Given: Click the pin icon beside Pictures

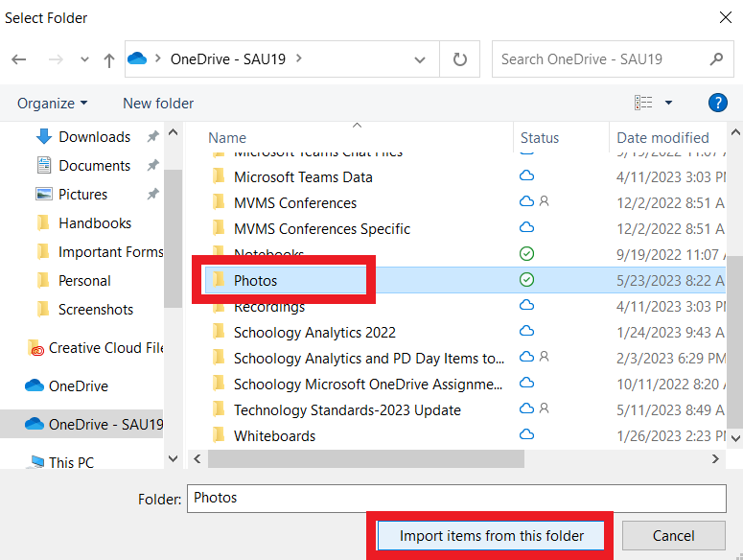Looking at the screenshot, I should [x=152, y=194].
